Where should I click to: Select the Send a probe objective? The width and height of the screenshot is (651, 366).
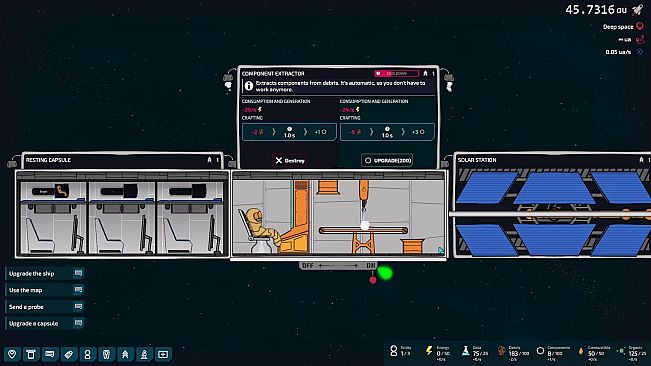(45, 307)
